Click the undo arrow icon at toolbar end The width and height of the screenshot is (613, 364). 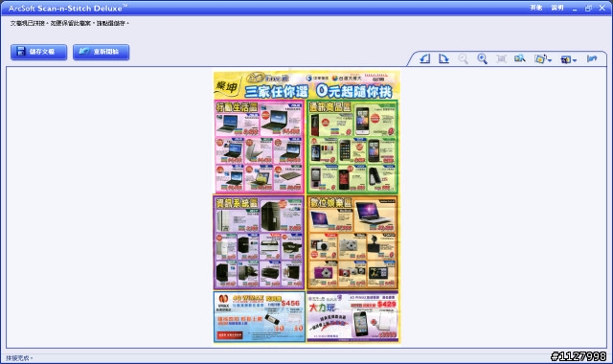click(x=592, y=59)
